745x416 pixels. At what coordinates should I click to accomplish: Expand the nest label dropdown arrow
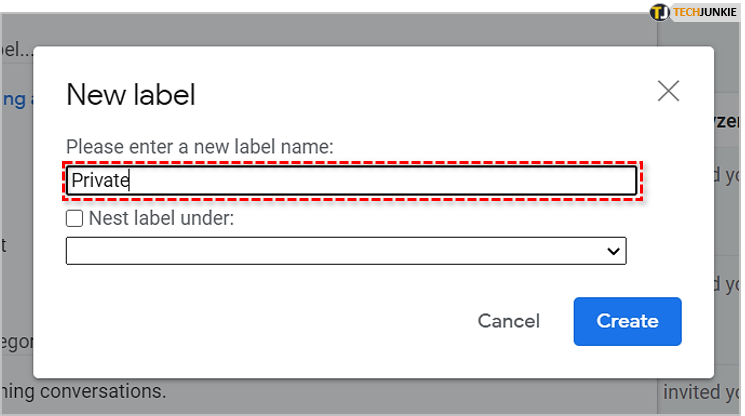[614, 252]
